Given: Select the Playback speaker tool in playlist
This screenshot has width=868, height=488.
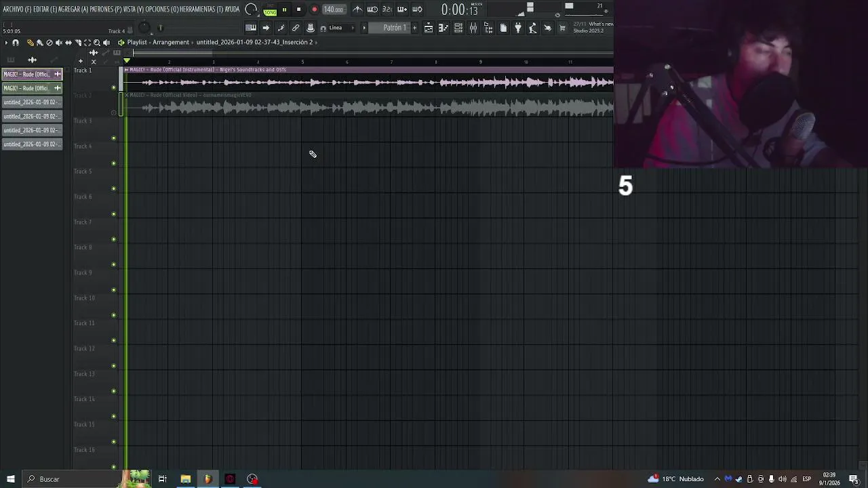Looking at the screenshot, I should (106, 43).
